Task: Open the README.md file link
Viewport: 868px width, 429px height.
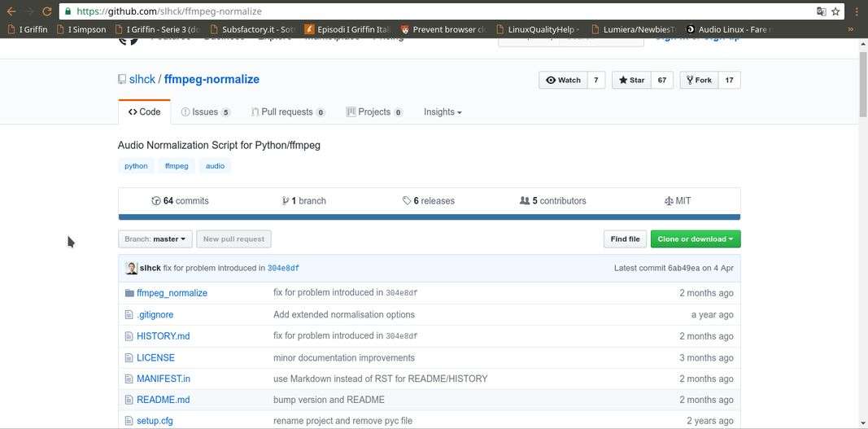Action: coord(163,400)
